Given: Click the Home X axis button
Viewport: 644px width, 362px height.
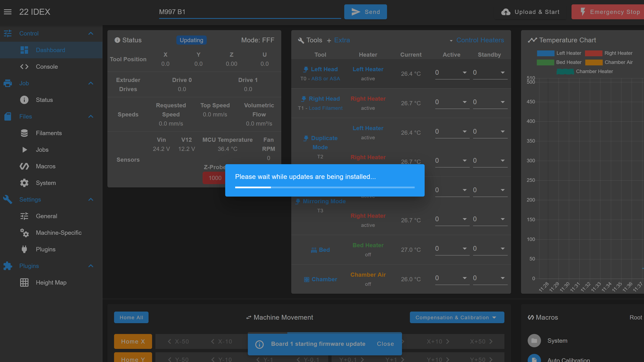Looking at the screenshot, I should click(133, 341).
